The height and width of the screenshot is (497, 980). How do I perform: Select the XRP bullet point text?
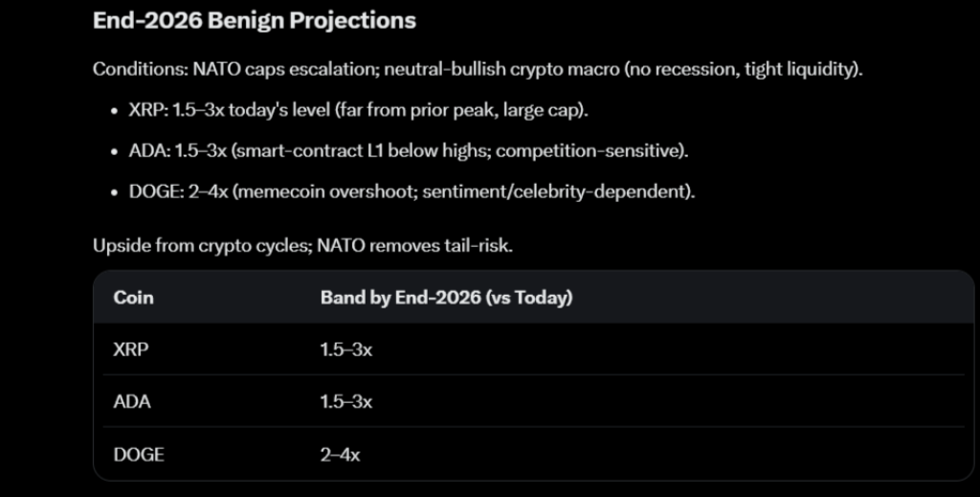(x=358, y=110)
